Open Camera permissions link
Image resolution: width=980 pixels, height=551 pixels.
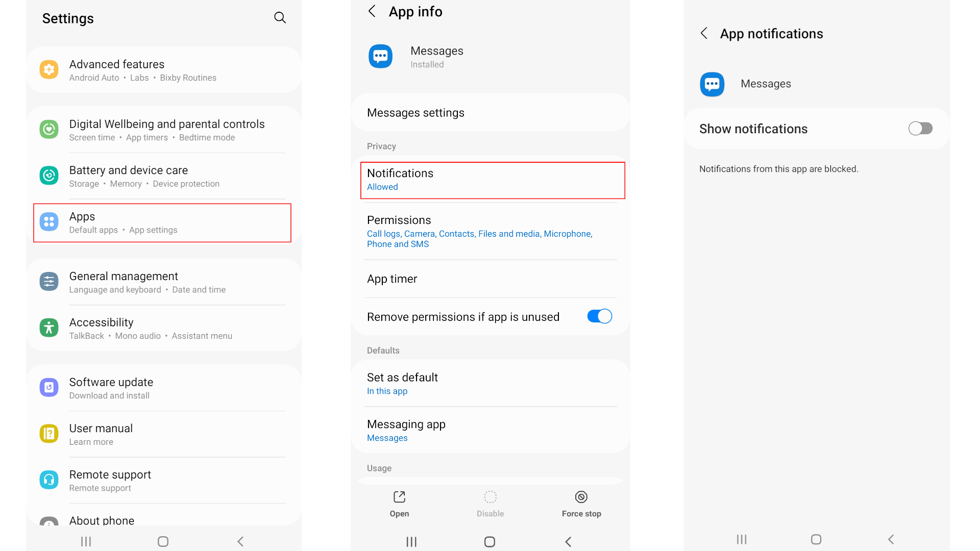420,234
